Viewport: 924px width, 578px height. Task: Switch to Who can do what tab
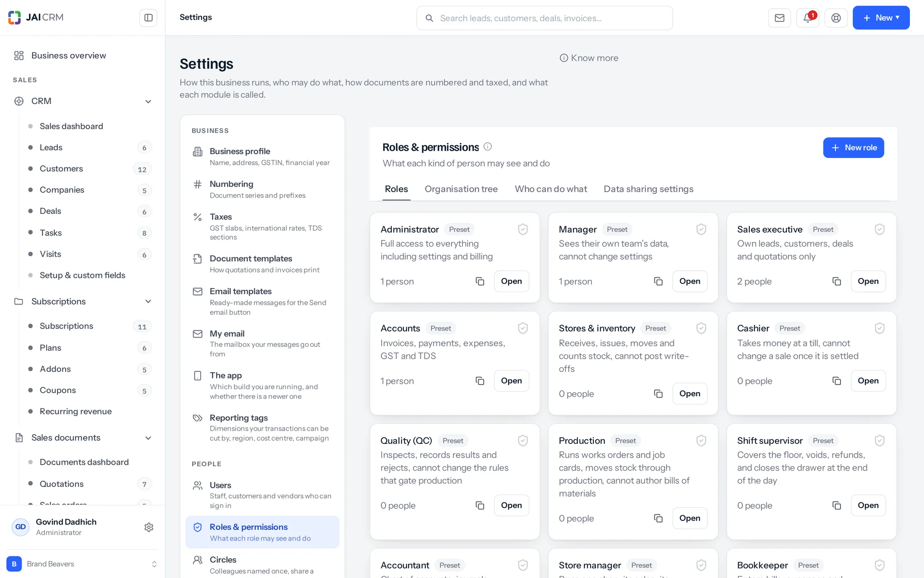[551, 189]
